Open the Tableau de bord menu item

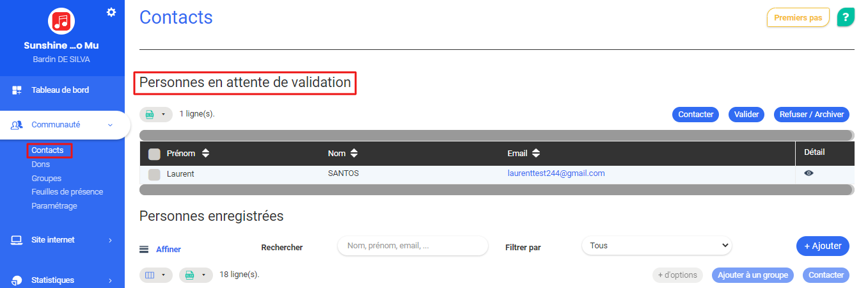(60, 90)
